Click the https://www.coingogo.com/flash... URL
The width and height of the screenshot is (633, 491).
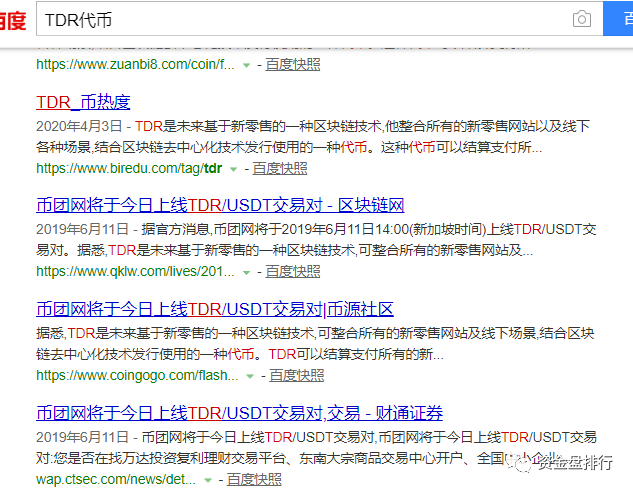pyautogui.click(x=137, y=376)
